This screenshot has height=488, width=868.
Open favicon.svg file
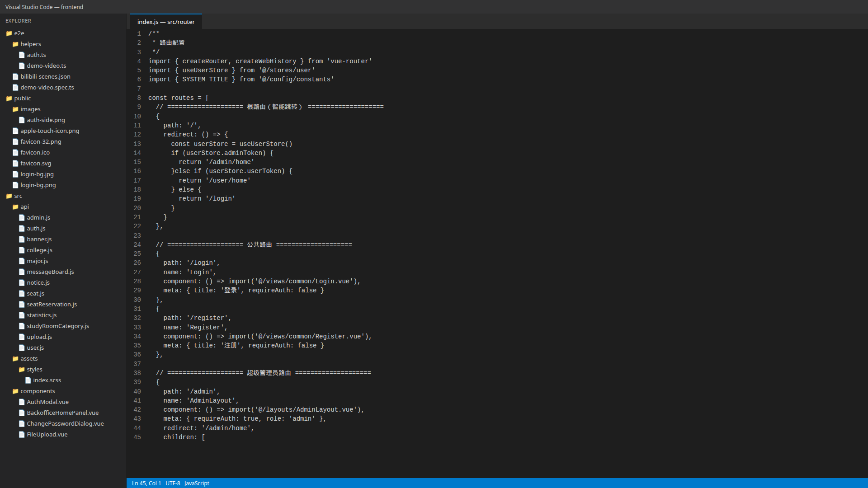click(63, 164)
